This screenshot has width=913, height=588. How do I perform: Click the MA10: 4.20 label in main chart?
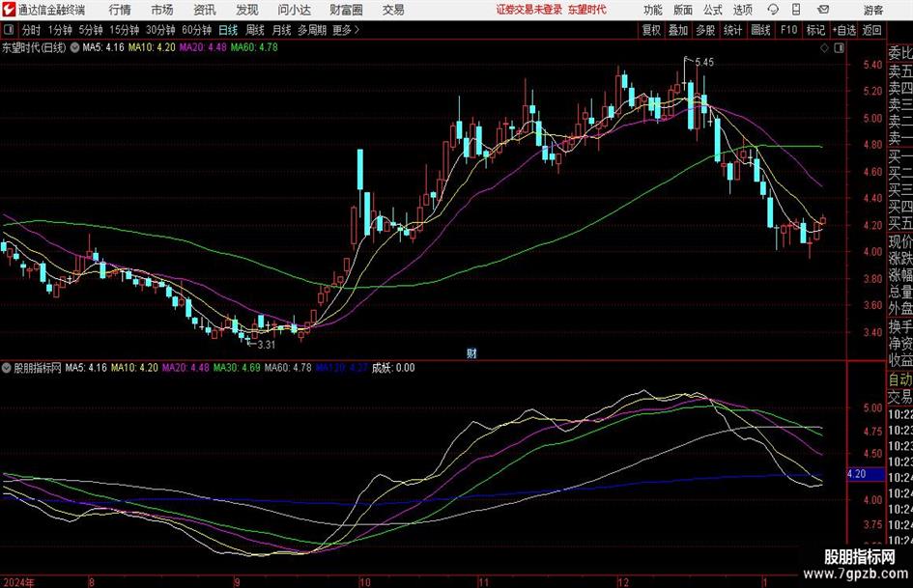point(152,47)
